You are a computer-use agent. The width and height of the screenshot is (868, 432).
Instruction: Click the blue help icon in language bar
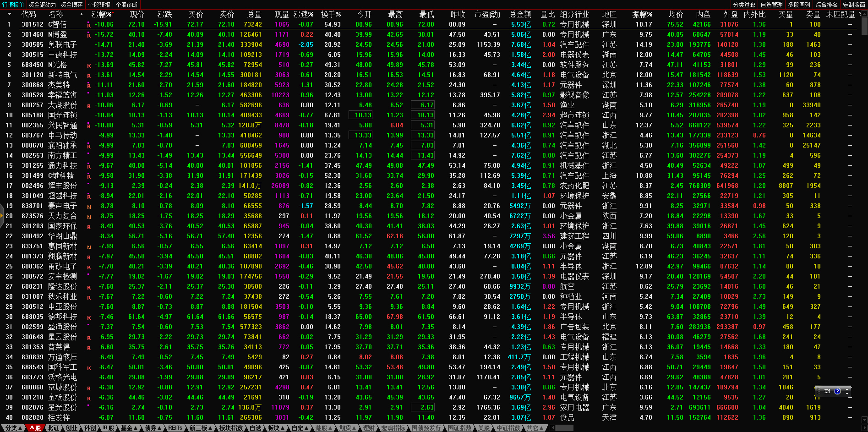pyautogui.click(x=837, y=391)
